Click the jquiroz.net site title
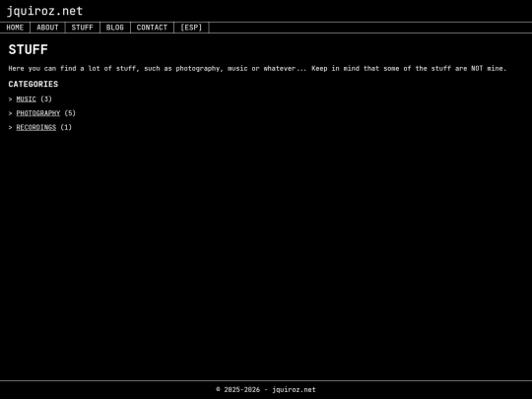The image size is (532, 399). coord(44,11)
